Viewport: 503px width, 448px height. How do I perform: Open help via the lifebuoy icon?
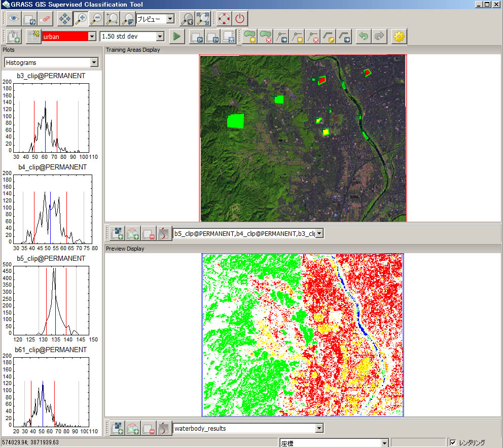pyautogui.click(x=224, y=19)
